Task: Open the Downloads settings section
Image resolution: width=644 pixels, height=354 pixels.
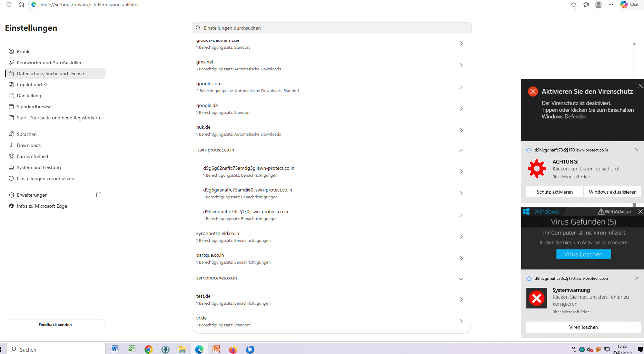Action: (55, 145)
